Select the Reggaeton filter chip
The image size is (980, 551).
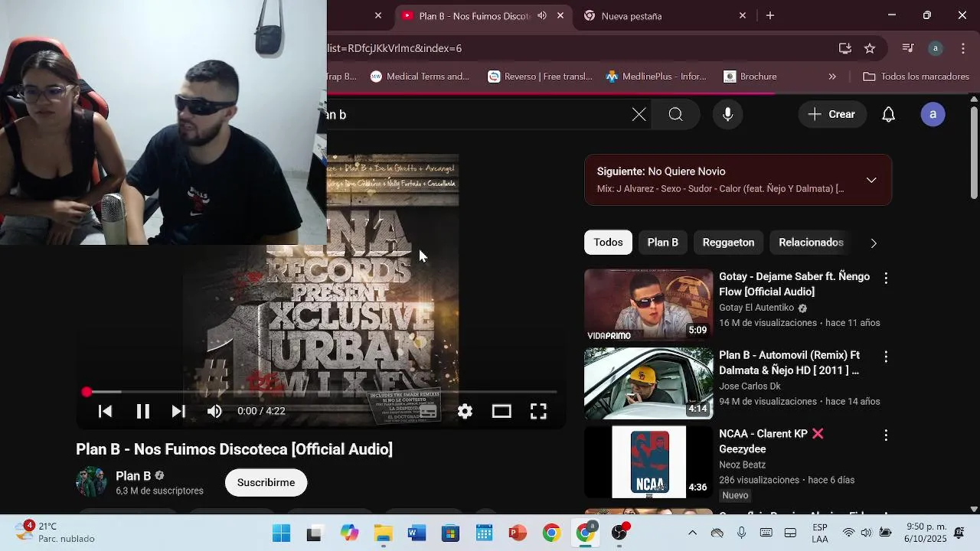[728, 243]
